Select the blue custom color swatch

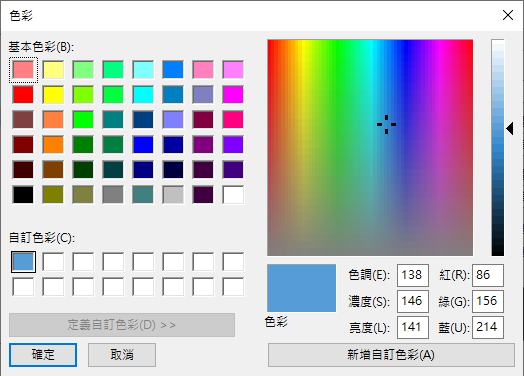coord(23,262)
